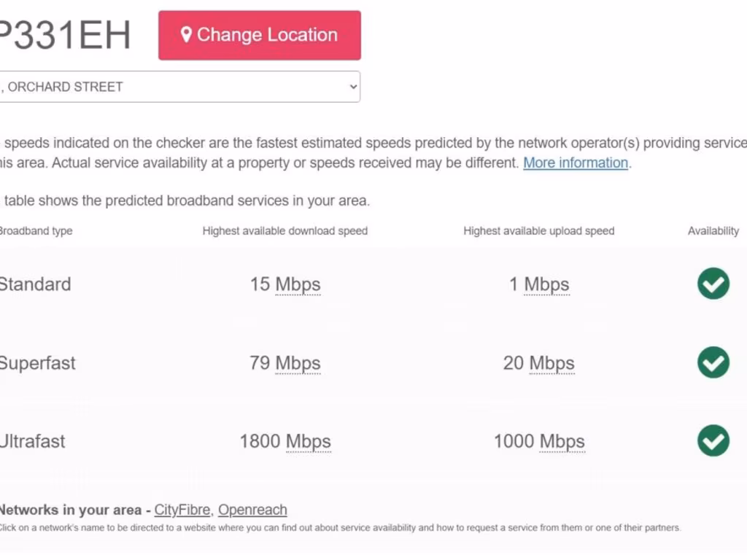Screen dimensions: 747x560
Task: Click the Superfast availability green checkmark
Action: pos(713,362)
